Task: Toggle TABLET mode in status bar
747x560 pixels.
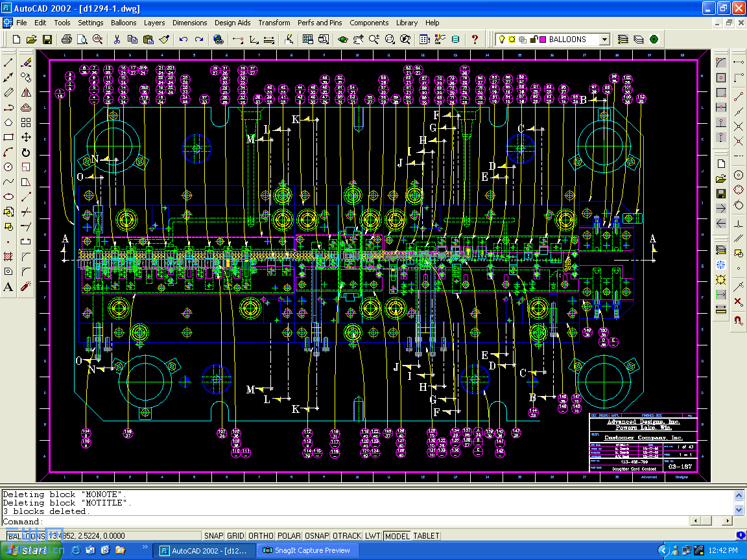Action: 427,536
